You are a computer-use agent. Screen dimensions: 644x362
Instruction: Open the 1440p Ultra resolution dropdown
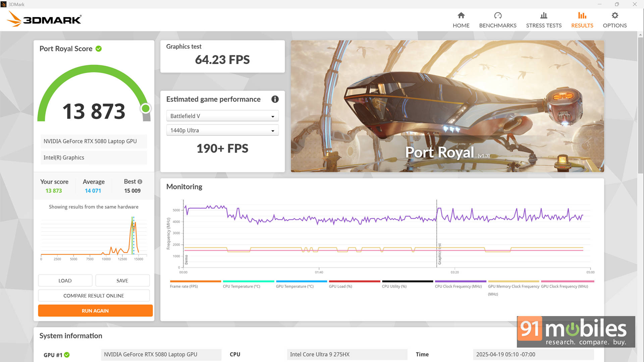pyautogui.click(x=222, y=130)
